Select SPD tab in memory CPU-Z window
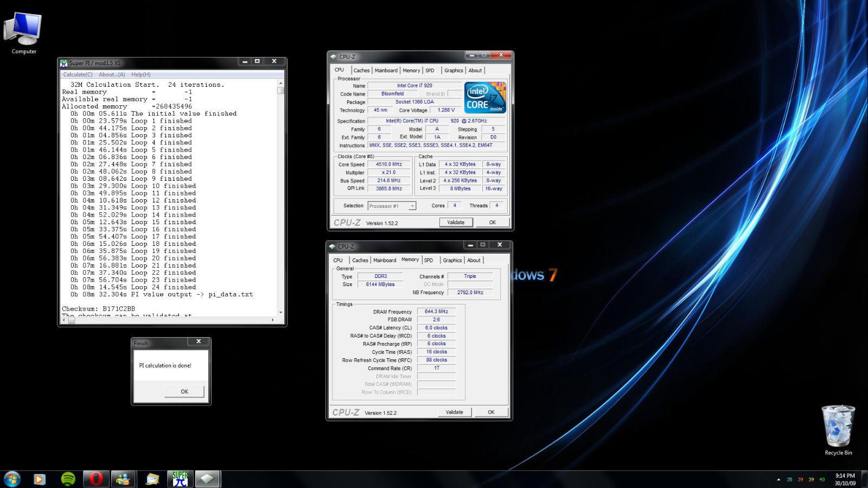The image size is (868, 488). coord(429,261)
